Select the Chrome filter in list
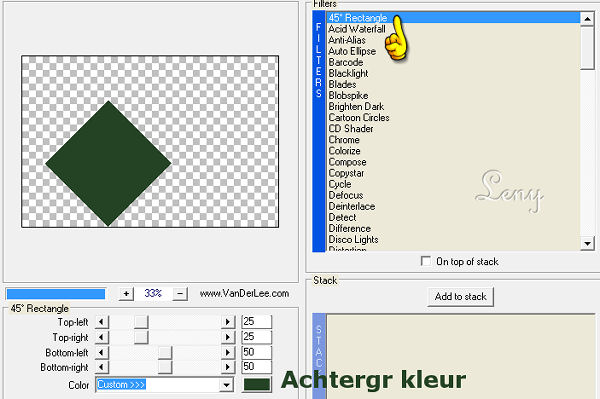The width and height of the screenshot is (600, 399). coord(344,140)
